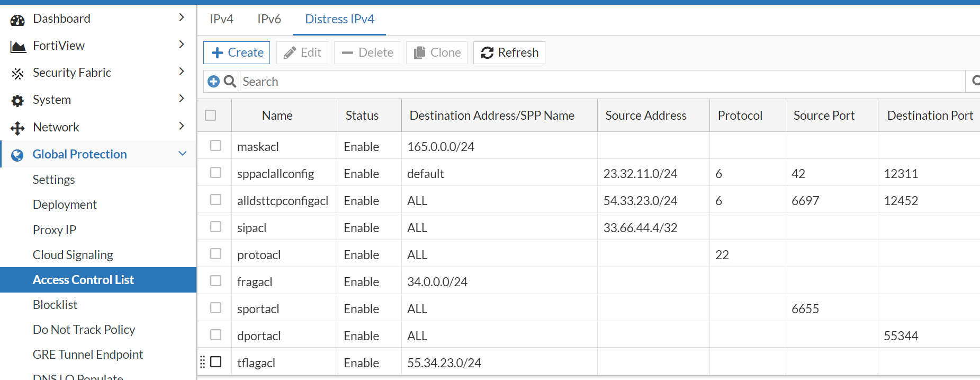Collapse the Global Protection chevron
This screenshot has width=980, height=380.
[183, 154]
